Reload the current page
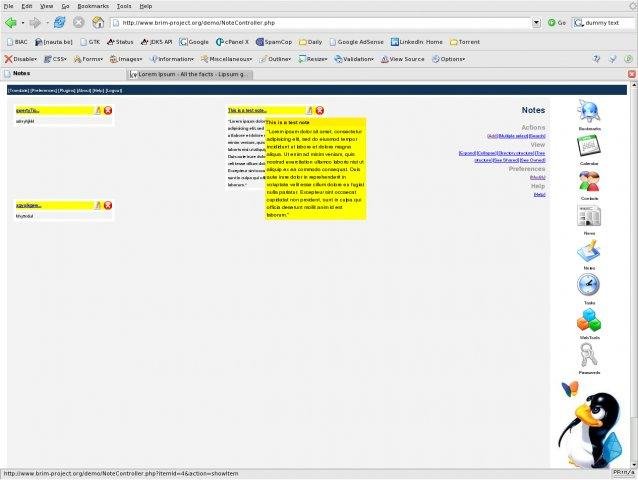638x480 pixels. click(59, 23)
